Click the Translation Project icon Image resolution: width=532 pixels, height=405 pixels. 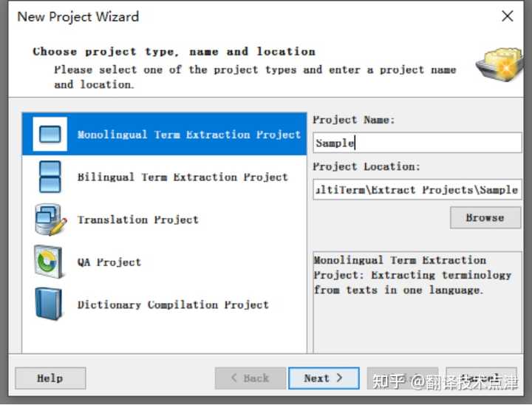click(x=50, y=219)
